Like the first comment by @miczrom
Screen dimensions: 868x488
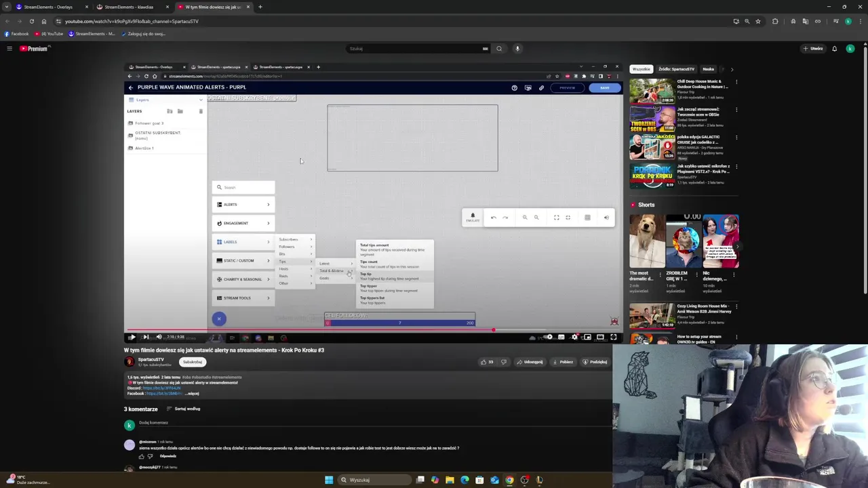click(142, 456)
